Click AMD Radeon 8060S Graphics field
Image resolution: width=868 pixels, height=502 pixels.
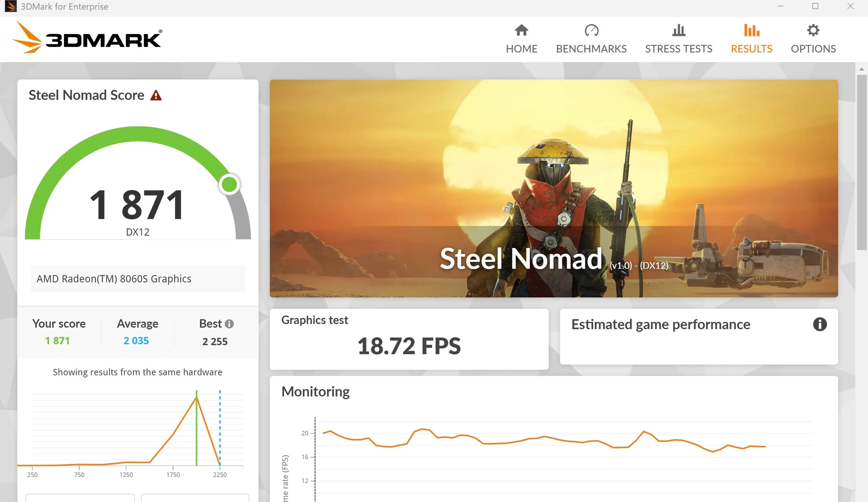tap(138, 279)
